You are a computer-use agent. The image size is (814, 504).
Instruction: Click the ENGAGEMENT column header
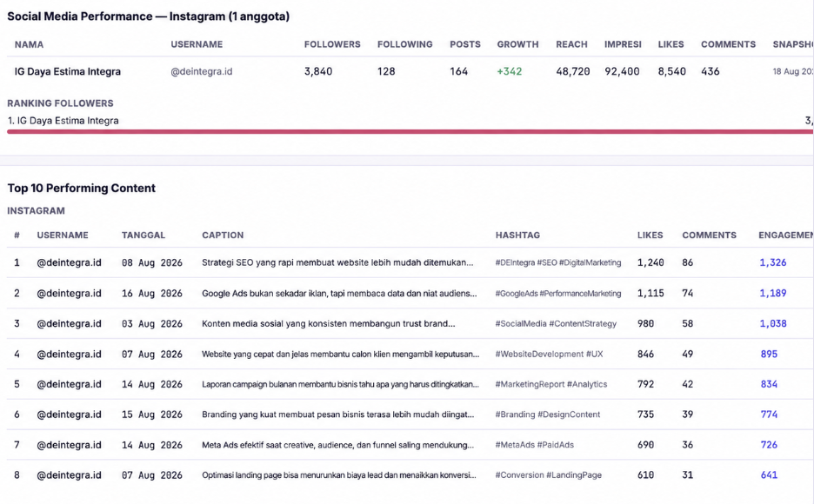coord(786,235)
